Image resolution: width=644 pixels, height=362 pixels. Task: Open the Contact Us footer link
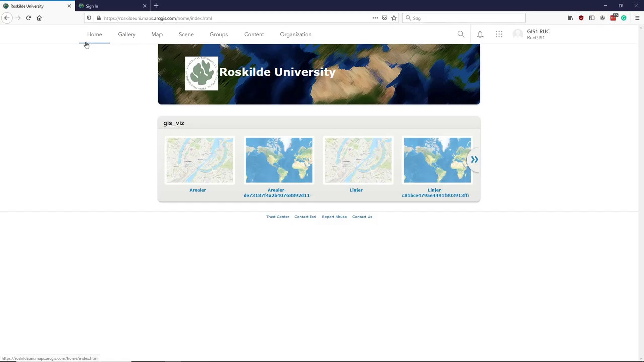point(362,217)
